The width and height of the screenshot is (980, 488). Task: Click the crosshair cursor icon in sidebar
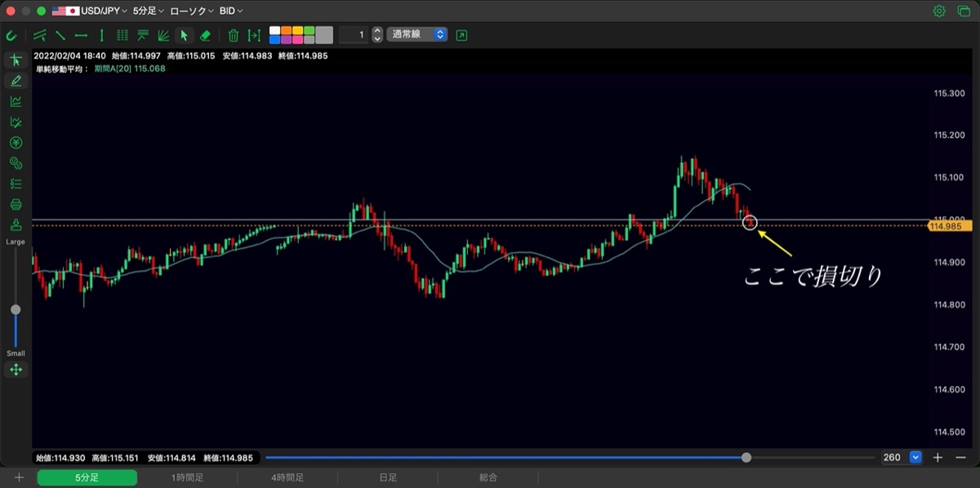[x=16, y=60]
